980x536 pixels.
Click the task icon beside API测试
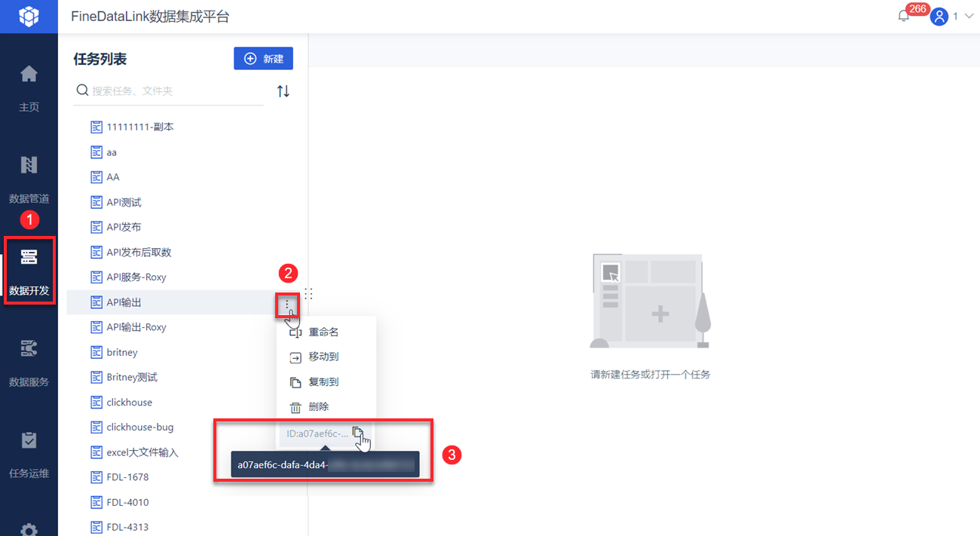pos(96,202)
